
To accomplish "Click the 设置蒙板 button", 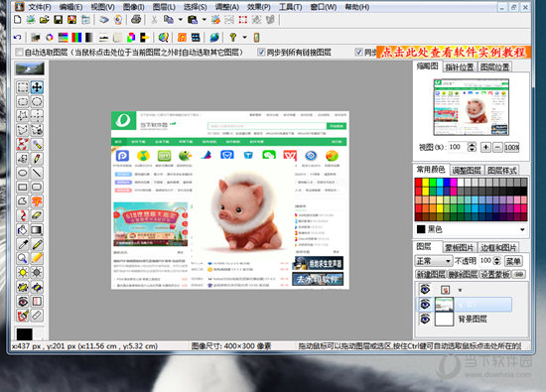I will tap(495, 274).
